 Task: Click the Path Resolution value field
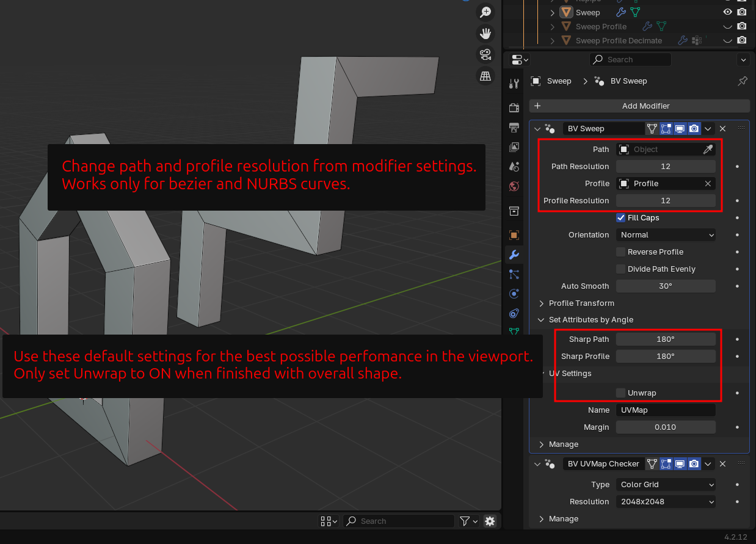(x=666, y=167)
